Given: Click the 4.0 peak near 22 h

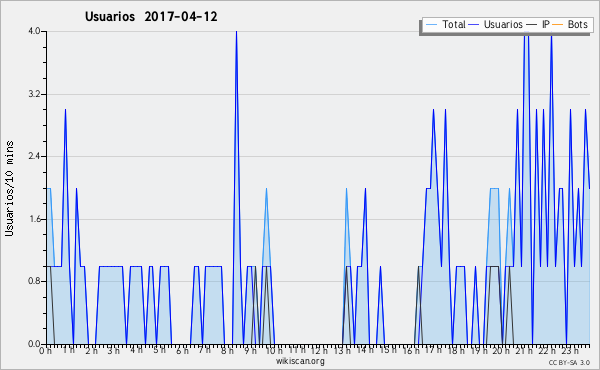Looking at the screenshot, I should [551, 36].
